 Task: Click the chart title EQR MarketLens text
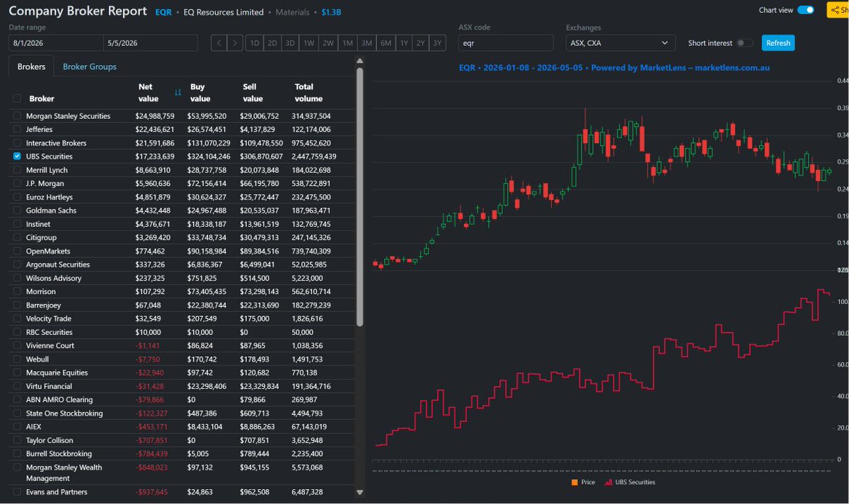click(614, 68)
